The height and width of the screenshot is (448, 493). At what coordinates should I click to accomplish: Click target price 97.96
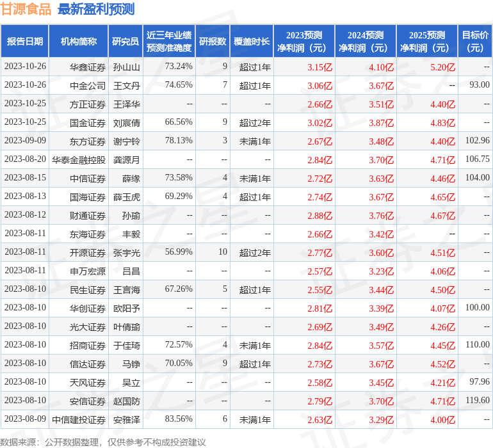tap(480, 381)
